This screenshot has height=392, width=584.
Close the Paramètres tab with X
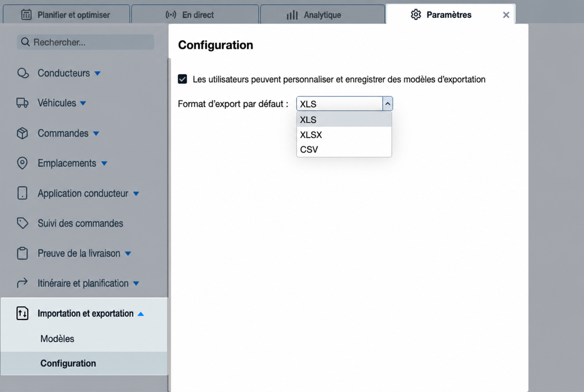coord(506,15)
